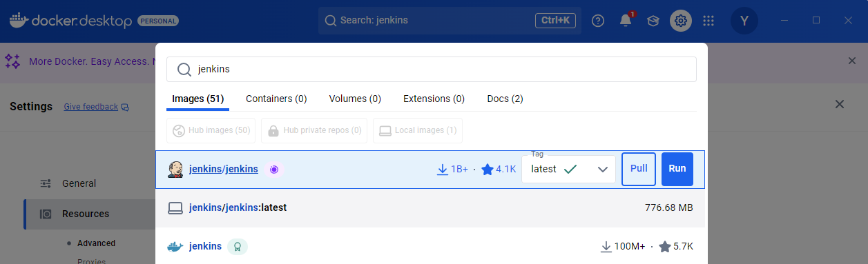Click the top Search: jenkins bar
Image resolution: width=868 pixels, height=264 pixels.
coord(450,21)
